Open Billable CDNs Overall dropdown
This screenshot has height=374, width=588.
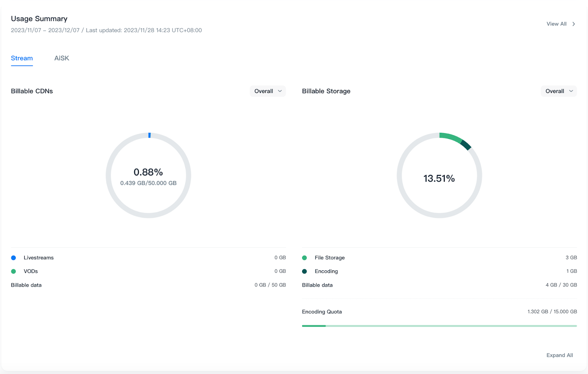pyautogui.click(x=267, y=91)
